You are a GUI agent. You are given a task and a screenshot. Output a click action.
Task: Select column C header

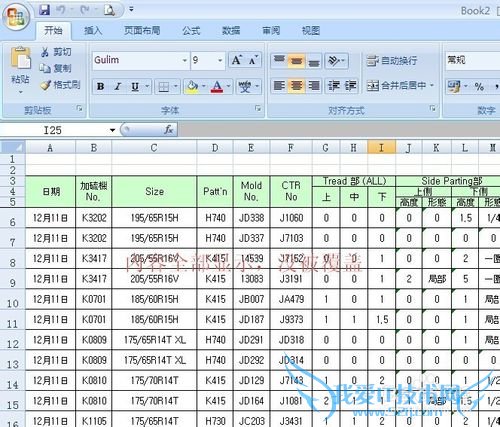tap(154, 147)
